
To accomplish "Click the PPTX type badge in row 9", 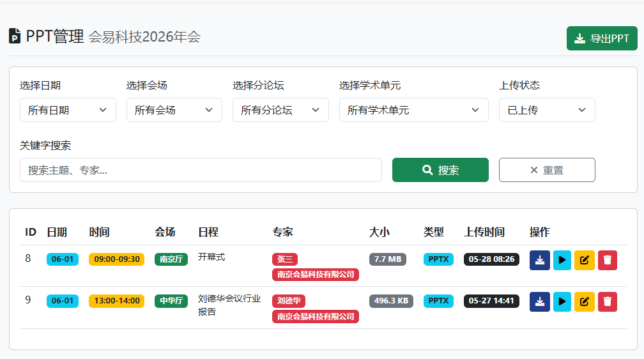I will coord(438,301).
